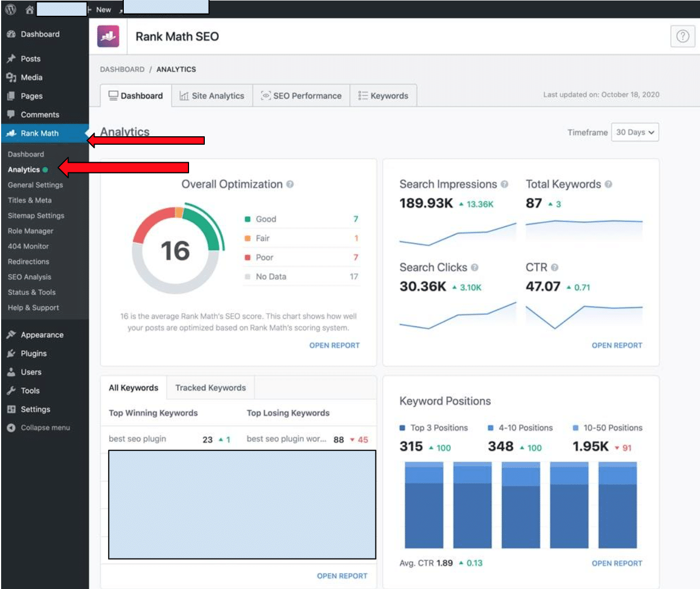Click the orange Fair legend swatch
Viewport: 700px width, 589px height.
pyautogui.click(x=248, y=238)
